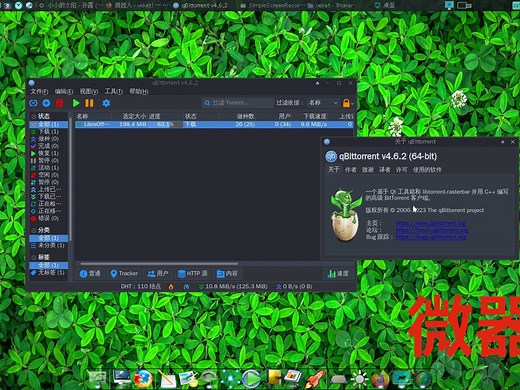520x390 pixels.
Task: Toggle the 状态 section checkbox
Action: pos(34,116)
